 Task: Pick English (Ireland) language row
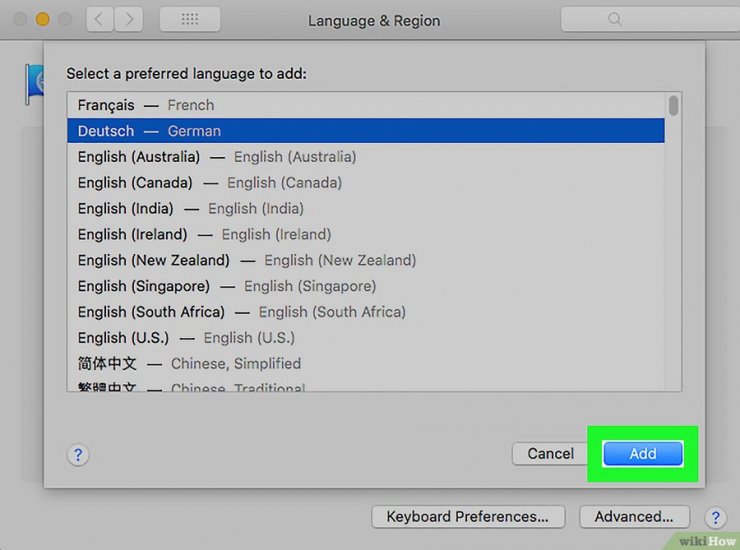[366, 234]
